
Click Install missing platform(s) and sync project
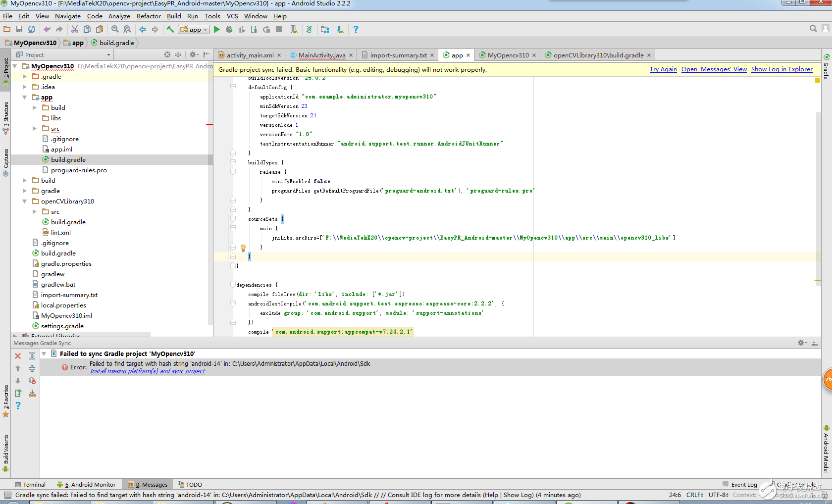tap(147, 371)
